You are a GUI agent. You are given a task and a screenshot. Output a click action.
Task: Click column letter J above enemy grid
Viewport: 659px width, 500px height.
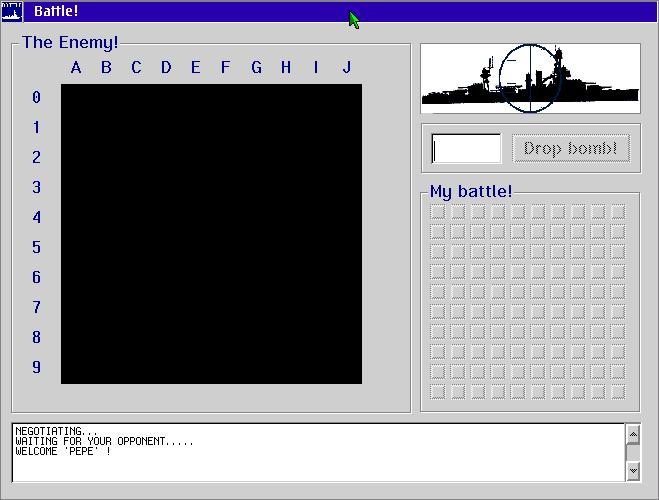tap(346, 67)
